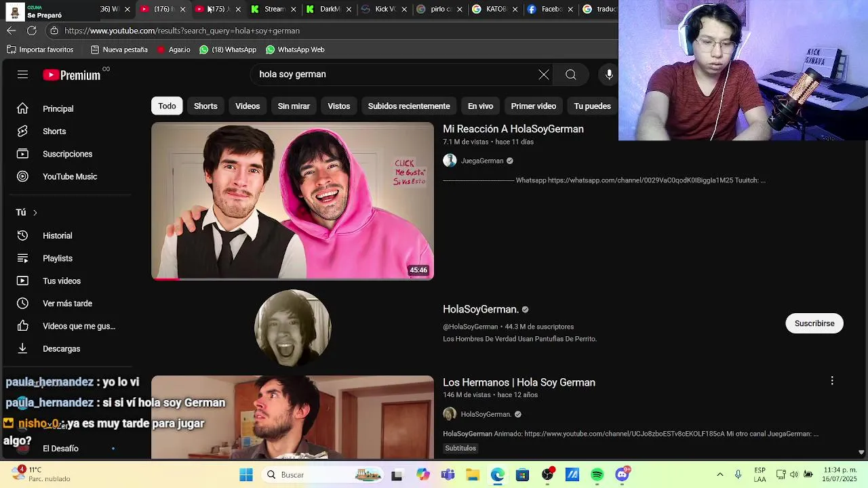
Task: Click the JuegaGerman channel avatar
Action: point(450,161)
